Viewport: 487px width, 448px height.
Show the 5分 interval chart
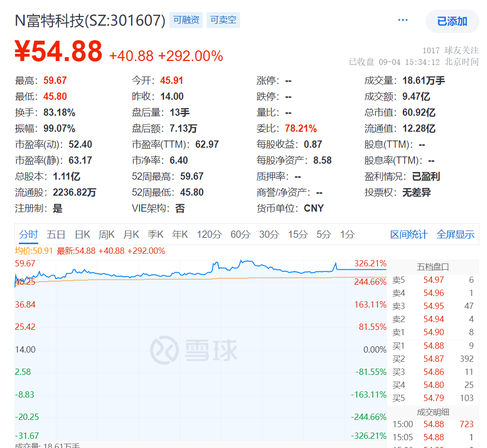point(323,235)
